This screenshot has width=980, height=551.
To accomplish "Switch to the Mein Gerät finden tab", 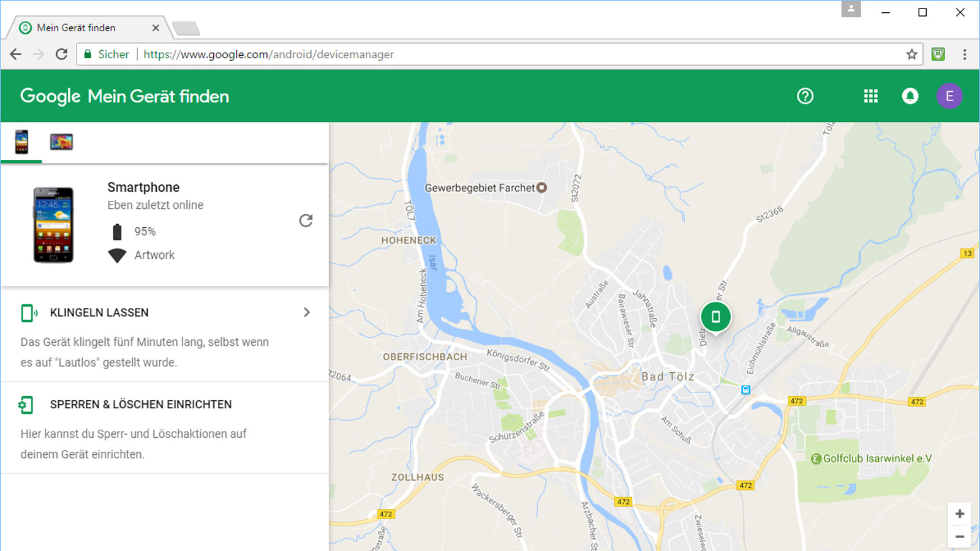I will click(x=77, y=28).
